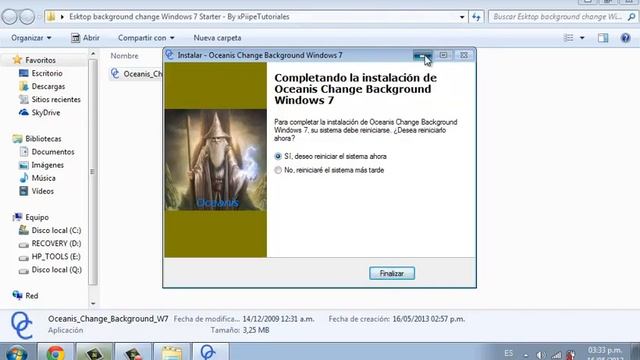Click the sidebar scrollbar up arrow

93,53
